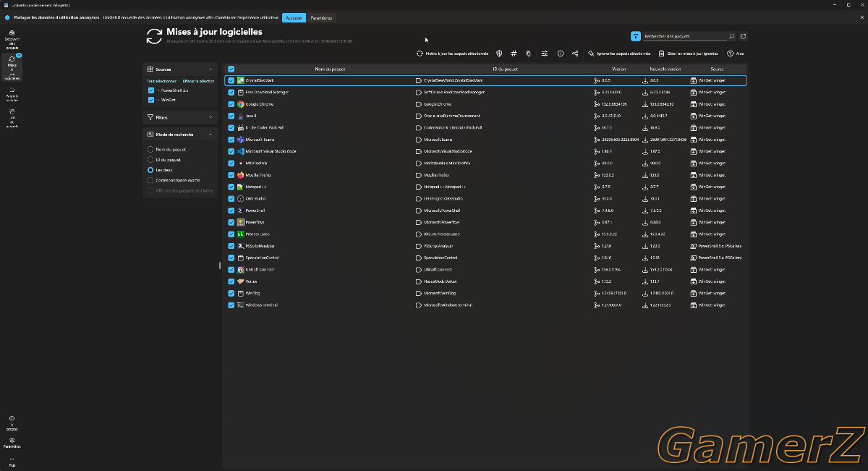Click the hash skip-integrity update icon
Viewport: 868px width, 471px height.
pos(514,54)
